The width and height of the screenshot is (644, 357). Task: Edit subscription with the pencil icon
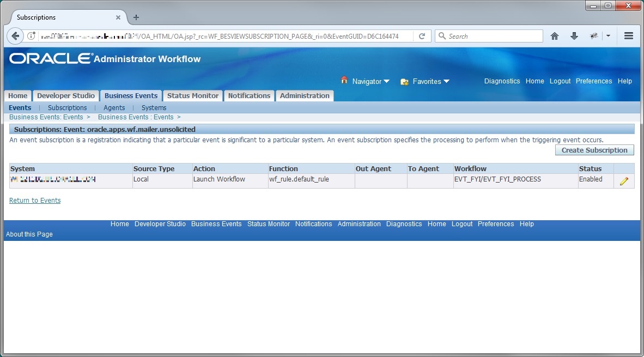[x=624, y=181]
